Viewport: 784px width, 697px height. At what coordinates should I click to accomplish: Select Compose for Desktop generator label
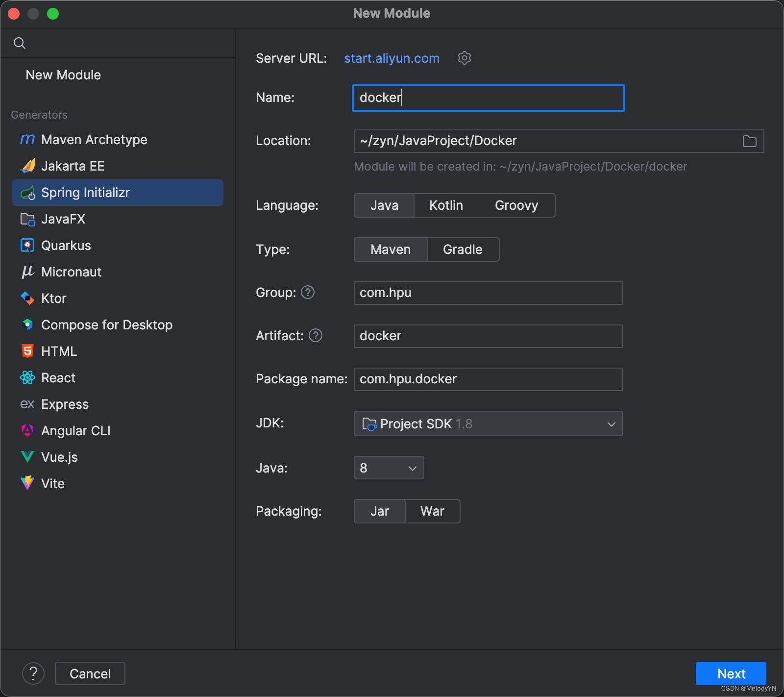coord(107,325)
